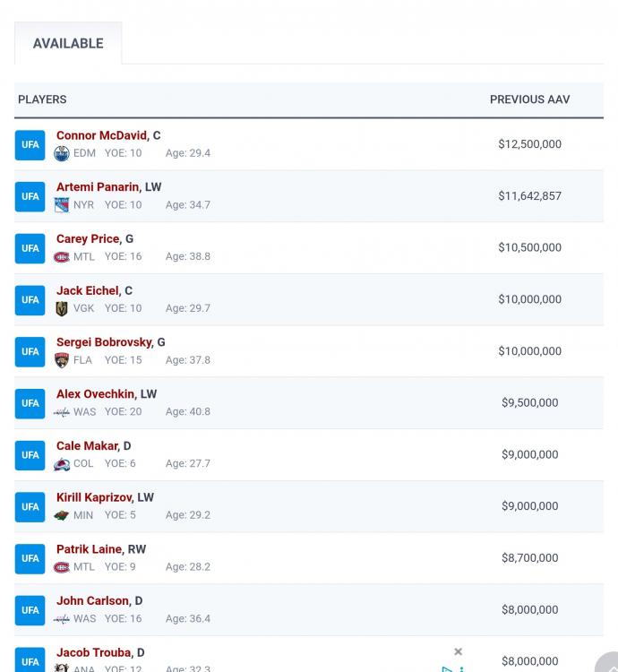Sort by the Players column header
This screenshot has width=618, height=672.
pyautogui.click(x=42, y=99)
